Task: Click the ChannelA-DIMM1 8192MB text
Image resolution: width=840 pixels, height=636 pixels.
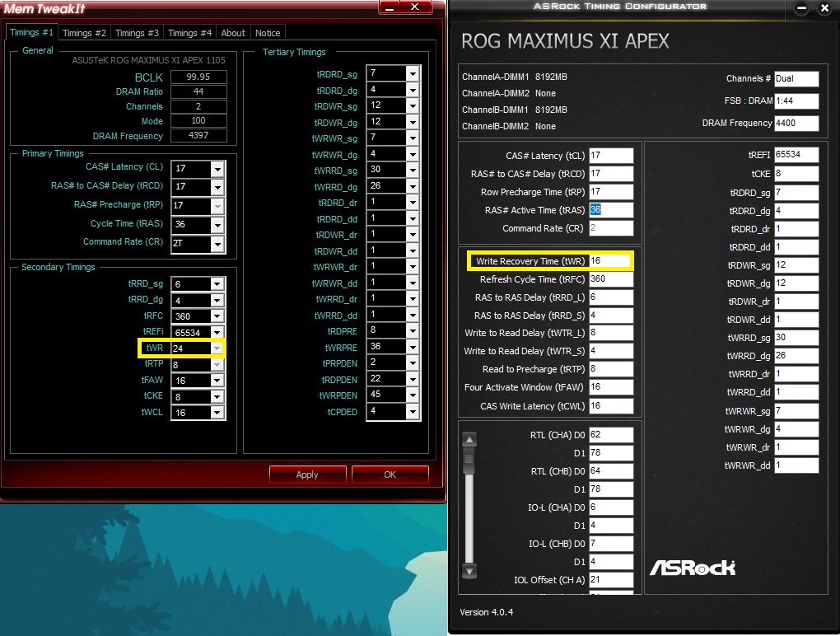Action: pos(514,77)
